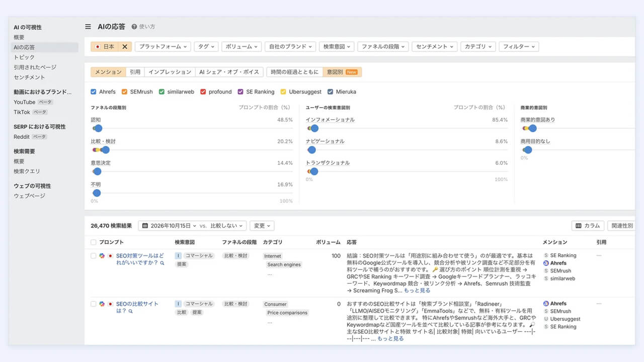
Task: Toggle the hamburger sidebar menu icon
Action: point(88,27)
